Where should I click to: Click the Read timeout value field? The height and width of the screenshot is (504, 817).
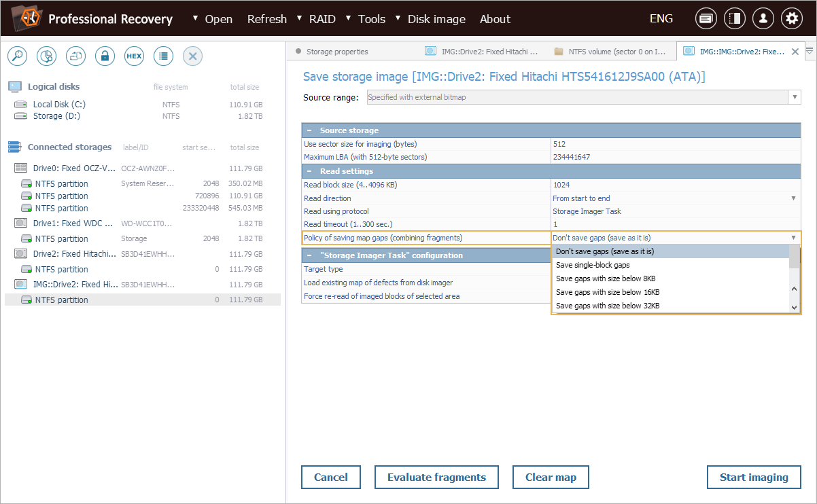pyautogui.click(x=676, y=224)
